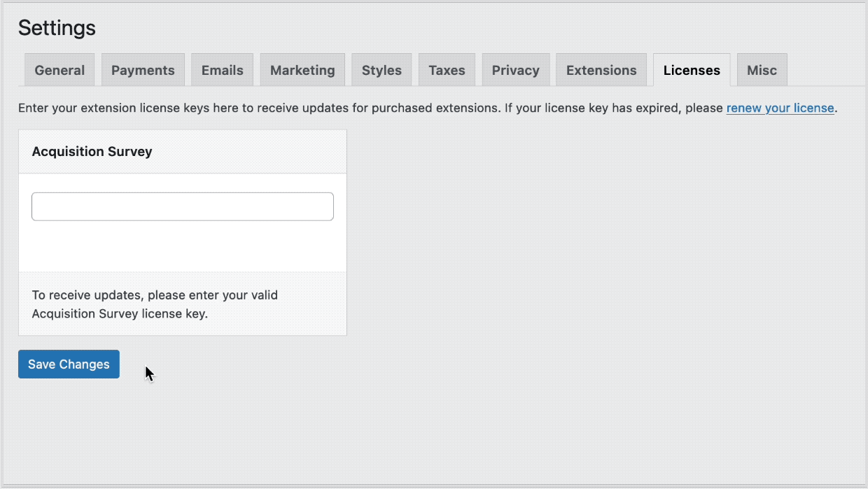The width and height of the screenshot is (868, 489).
Task: Select the Licenses tab
Action: pyautogui.click(x=692, y=70)
